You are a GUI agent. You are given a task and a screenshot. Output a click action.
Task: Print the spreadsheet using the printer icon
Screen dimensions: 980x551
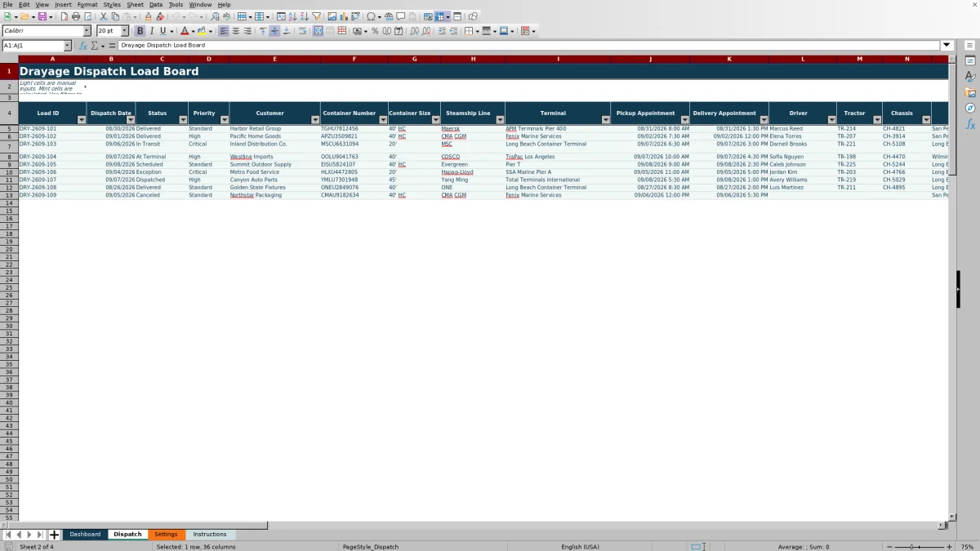(x=76, y=16)
